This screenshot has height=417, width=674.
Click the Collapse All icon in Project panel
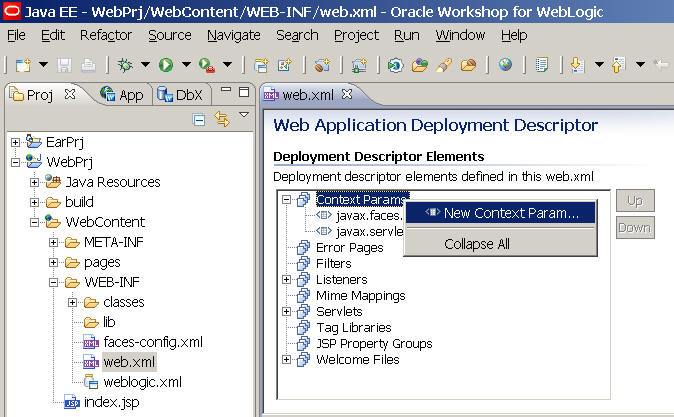click(x=199, y=120)
